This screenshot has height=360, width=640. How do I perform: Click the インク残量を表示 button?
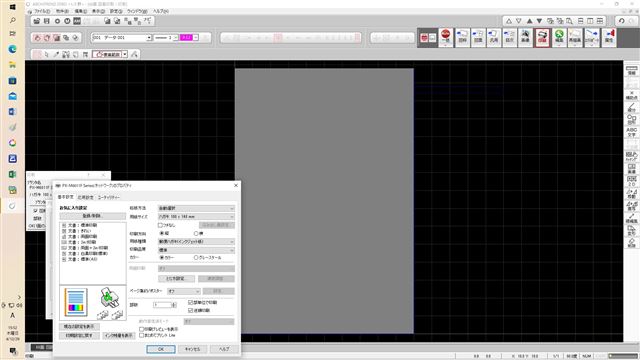coord(118,336)
